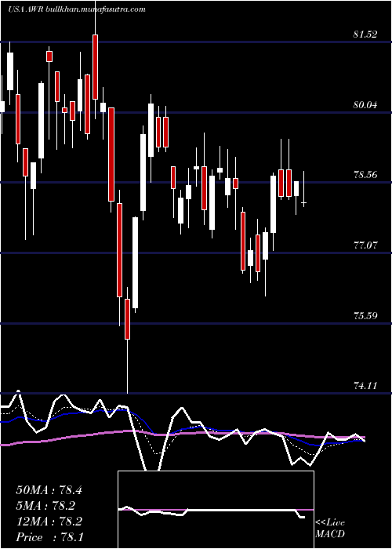The width and height of the screenshot is (392, 549).
Task: Click the USA AWR bullkhan.munafasutra.com title
Action: pyautogui.click(x=77, y=9)
